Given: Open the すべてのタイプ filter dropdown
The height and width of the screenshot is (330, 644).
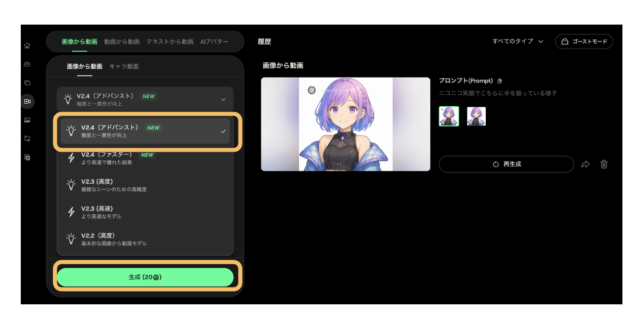Looking at the screenshot, I should click(x=518, y=41).
